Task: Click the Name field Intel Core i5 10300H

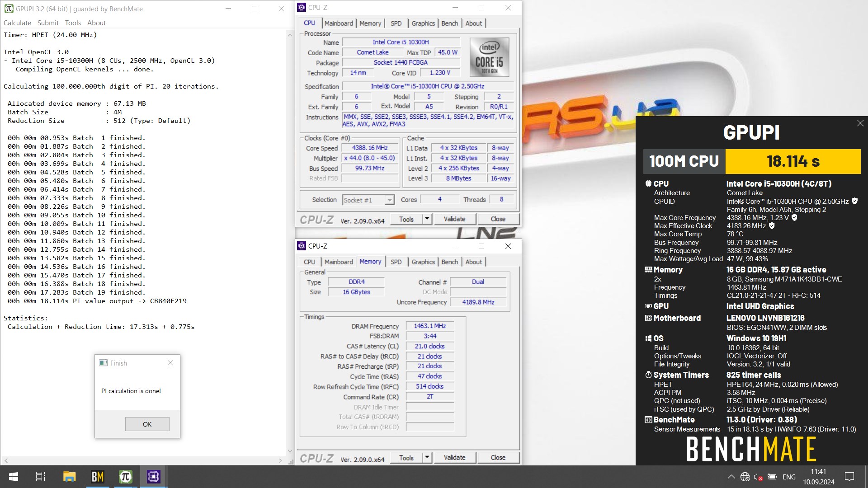Action: coord(401,42)
